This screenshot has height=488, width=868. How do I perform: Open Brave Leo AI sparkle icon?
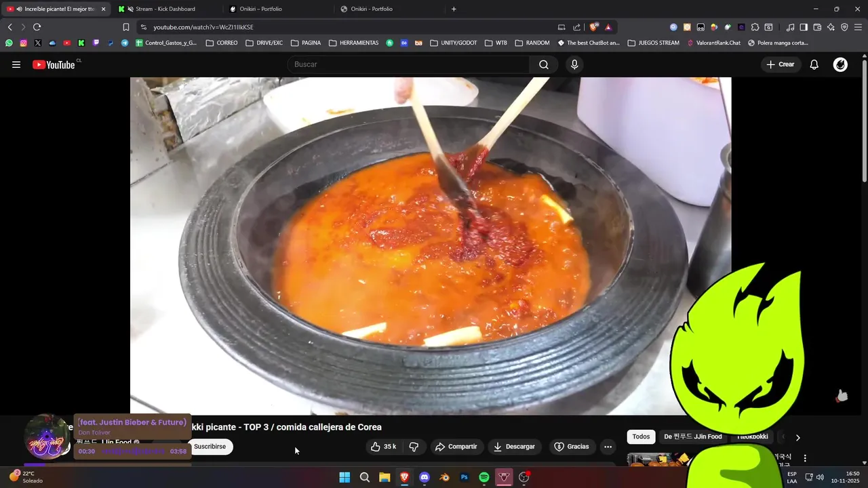(x=831, y=27)
